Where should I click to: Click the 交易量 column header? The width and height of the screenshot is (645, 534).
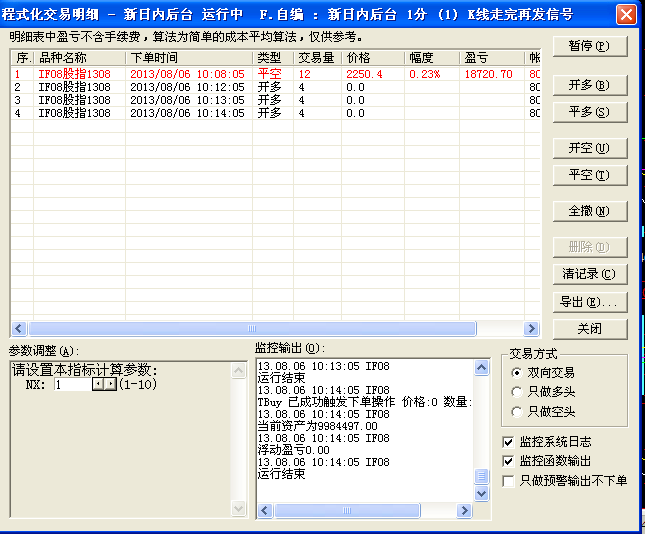click(x=318, y=58)
